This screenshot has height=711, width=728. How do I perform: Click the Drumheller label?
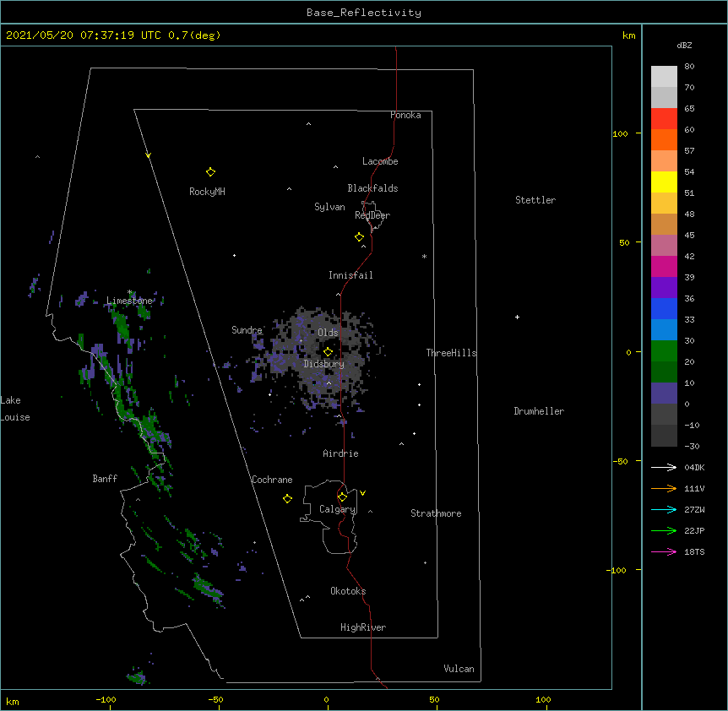coord(539,411)
